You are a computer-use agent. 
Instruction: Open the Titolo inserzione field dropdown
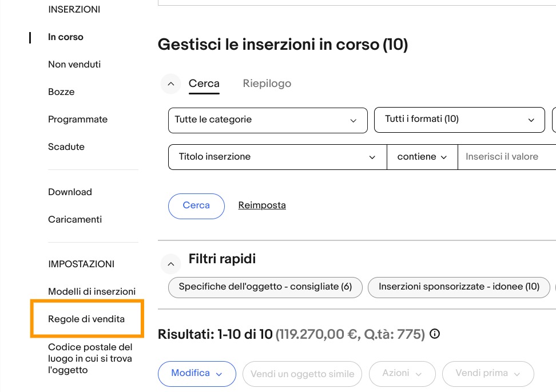pos(277,157)
